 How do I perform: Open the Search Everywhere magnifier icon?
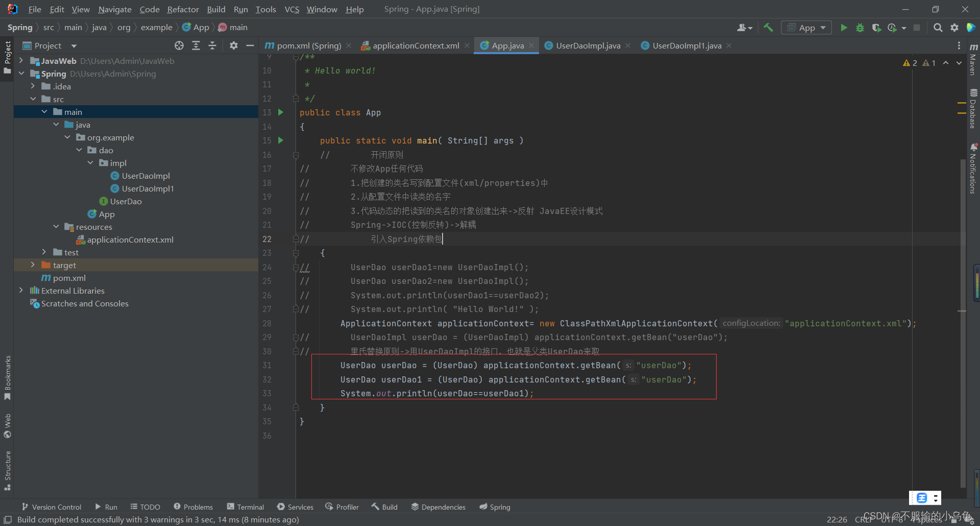point(938,28)
